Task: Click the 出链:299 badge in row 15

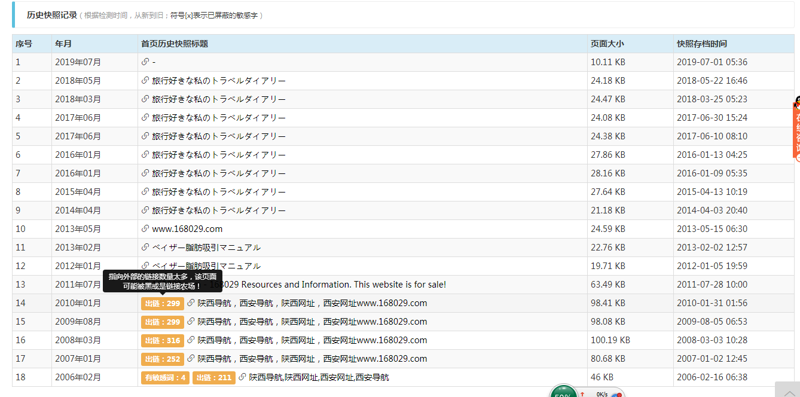Action: point(162,321)
